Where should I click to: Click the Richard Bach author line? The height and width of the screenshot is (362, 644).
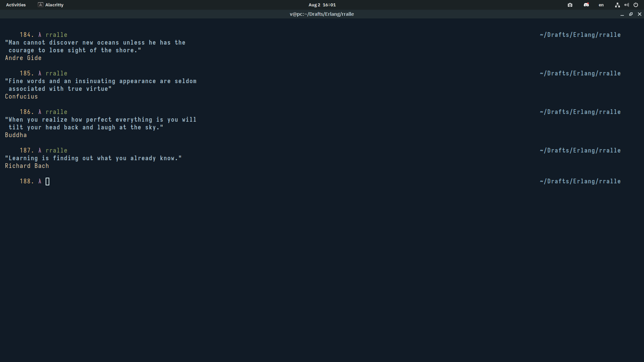click(27, 166)
